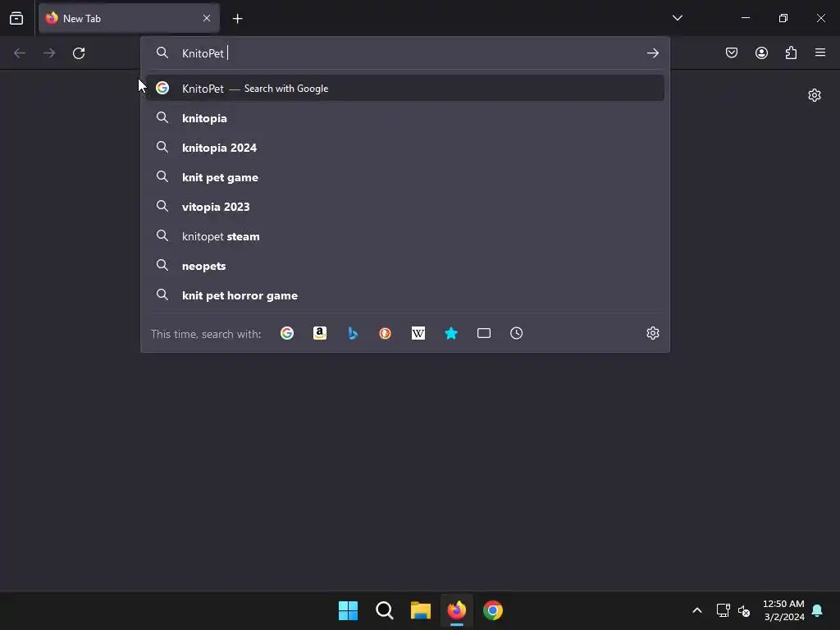Click the Firefox View icon

pos(16,18)
